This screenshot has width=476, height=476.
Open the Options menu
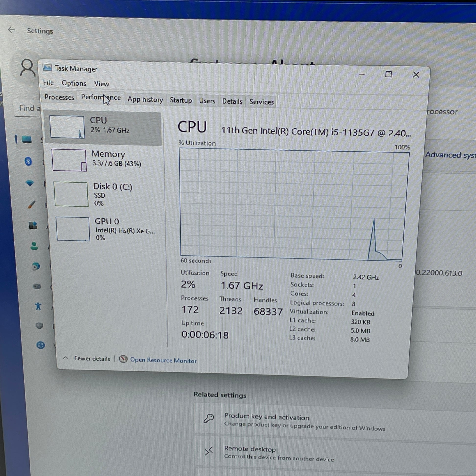(74, 83)
